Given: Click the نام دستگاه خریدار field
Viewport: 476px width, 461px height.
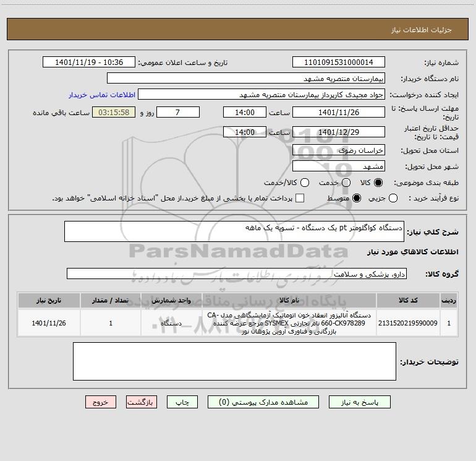Looking at the screenshot, I should click(246, 78).
